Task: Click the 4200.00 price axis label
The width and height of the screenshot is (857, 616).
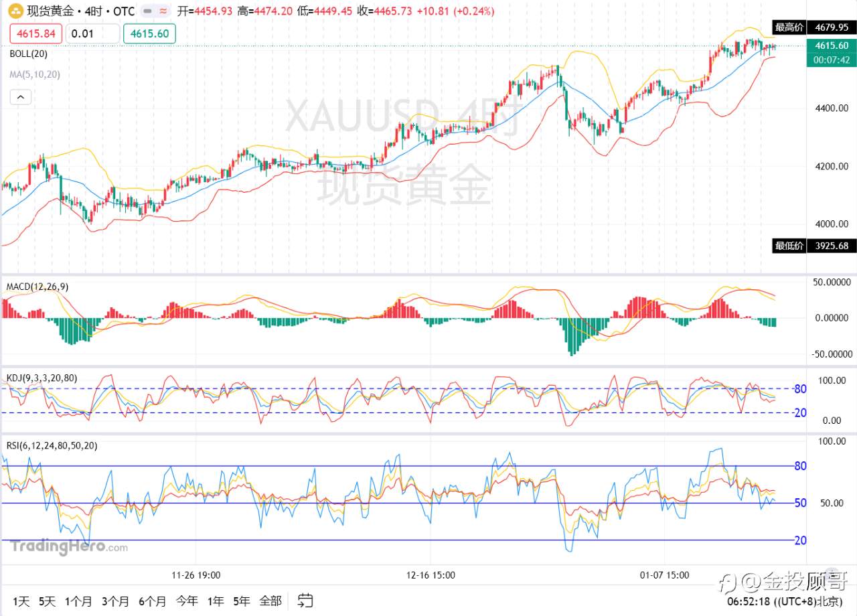Action: coord(832,166)
